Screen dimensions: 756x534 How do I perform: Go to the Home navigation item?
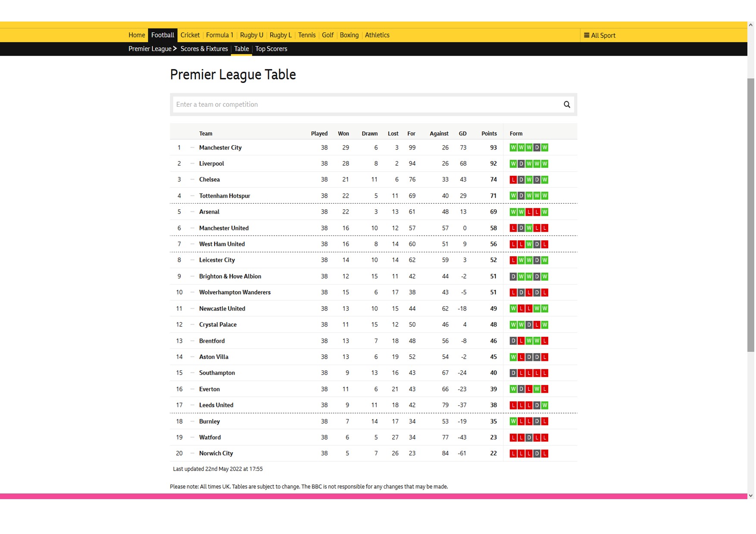(x=137, y=35)
